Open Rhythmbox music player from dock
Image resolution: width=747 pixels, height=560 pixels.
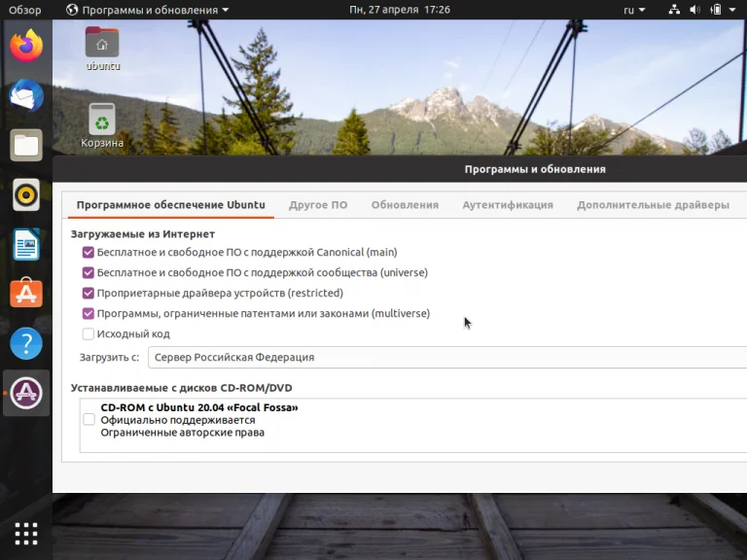point(26,194)
